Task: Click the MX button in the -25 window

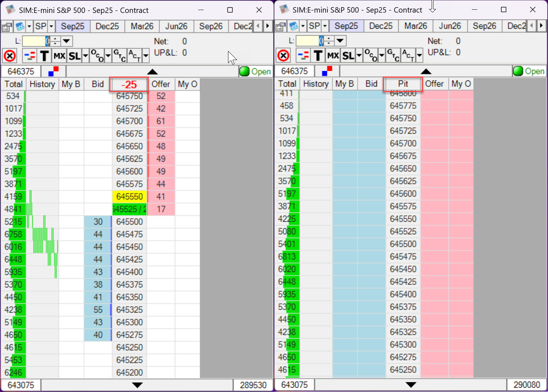Action: click(x=59, y=56)
